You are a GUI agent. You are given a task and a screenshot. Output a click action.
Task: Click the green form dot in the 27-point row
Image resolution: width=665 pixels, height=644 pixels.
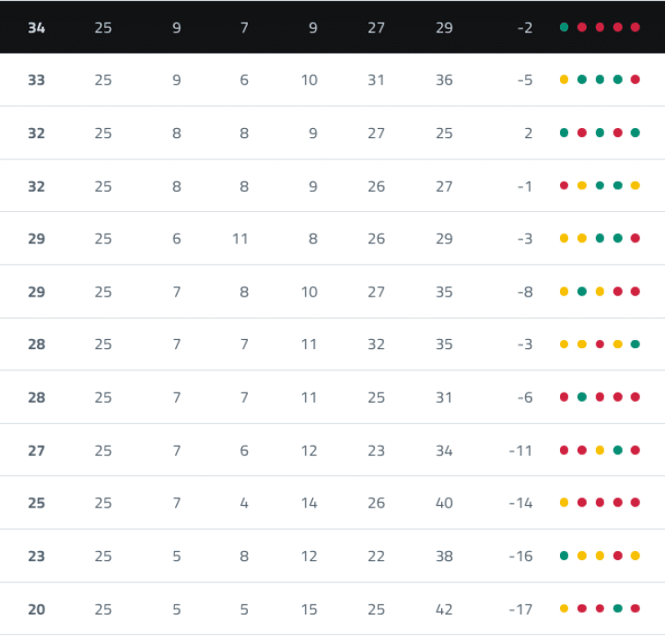pyautogui.click(x=618, y=451)
